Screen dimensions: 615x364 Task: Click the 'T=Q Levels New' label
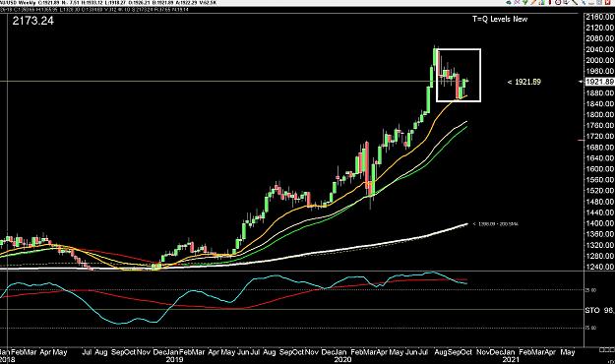(x=500, y=19)
